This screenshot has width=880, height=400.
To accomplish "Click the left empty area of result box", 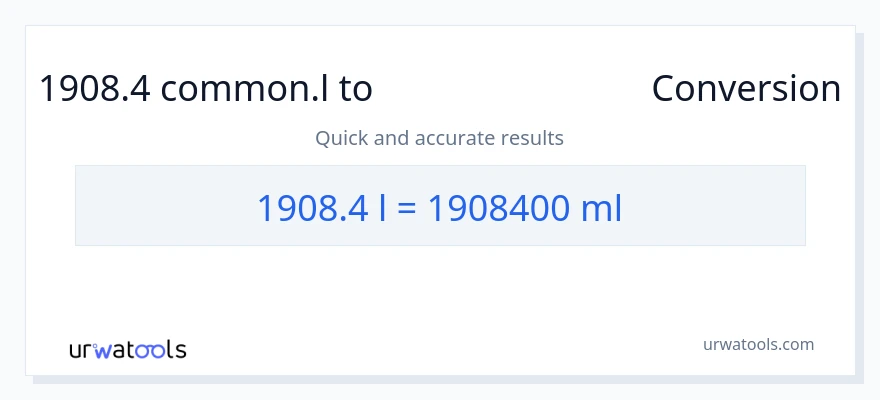I will 160,206.
